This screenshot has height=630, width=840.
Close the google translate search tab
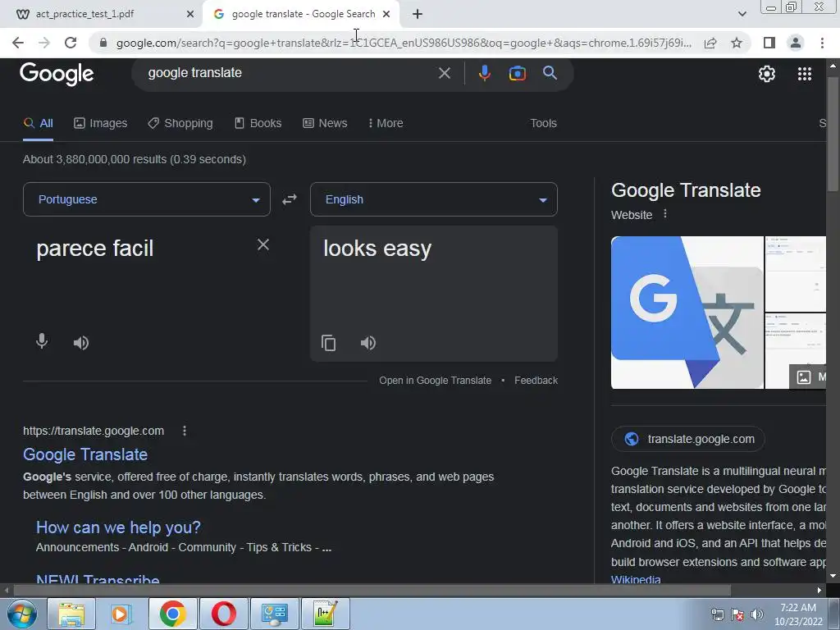386,15
